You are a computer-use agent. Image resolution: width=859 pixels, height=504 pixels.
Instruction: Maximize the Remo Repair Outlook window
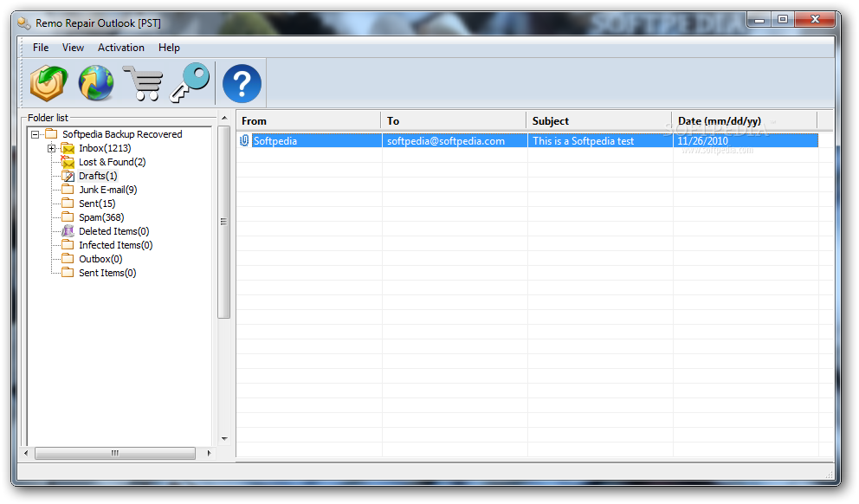783,20
